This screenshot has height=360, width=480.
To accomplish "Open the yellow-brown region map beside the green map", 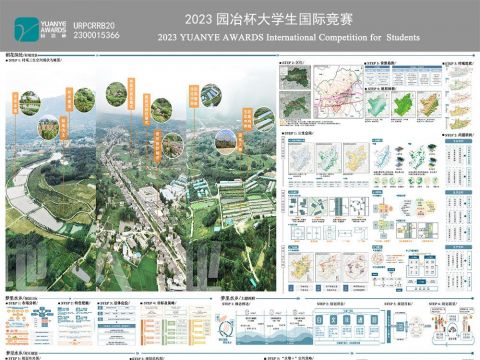I will [429, 104].
